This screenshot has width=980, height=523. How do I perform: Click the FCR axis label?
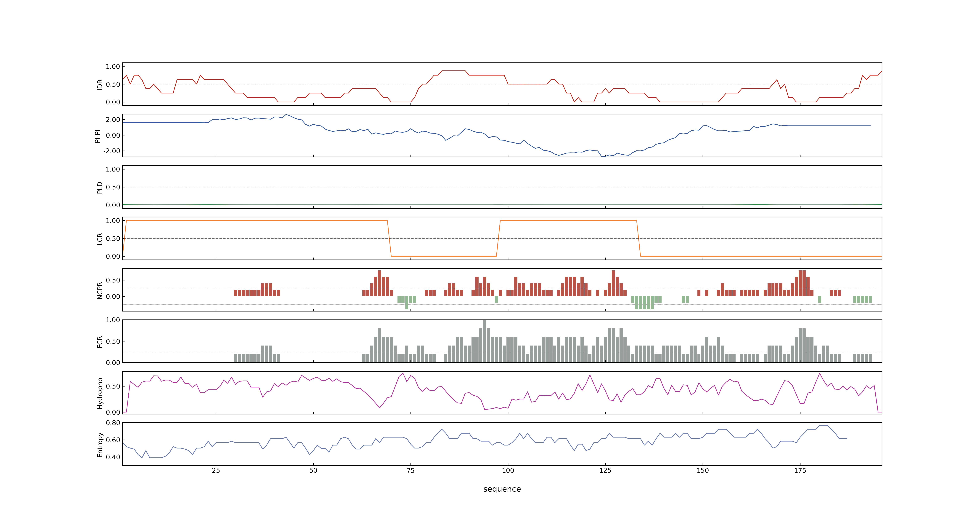pos(100,341)
